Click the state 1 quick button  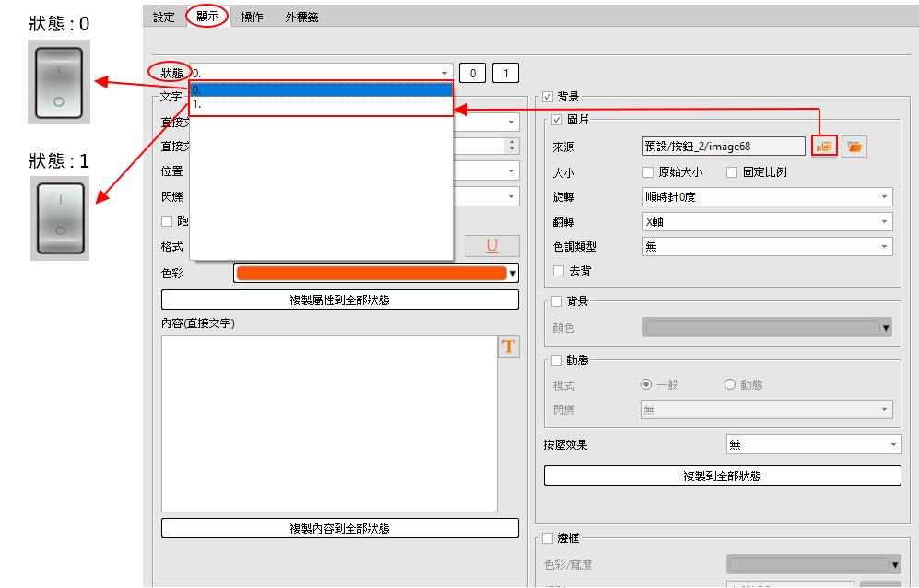(506, 73)
